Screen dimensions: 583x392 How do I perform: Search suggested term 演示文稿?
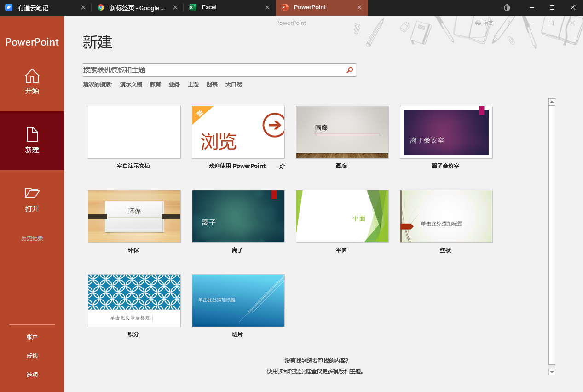(131, 85)
